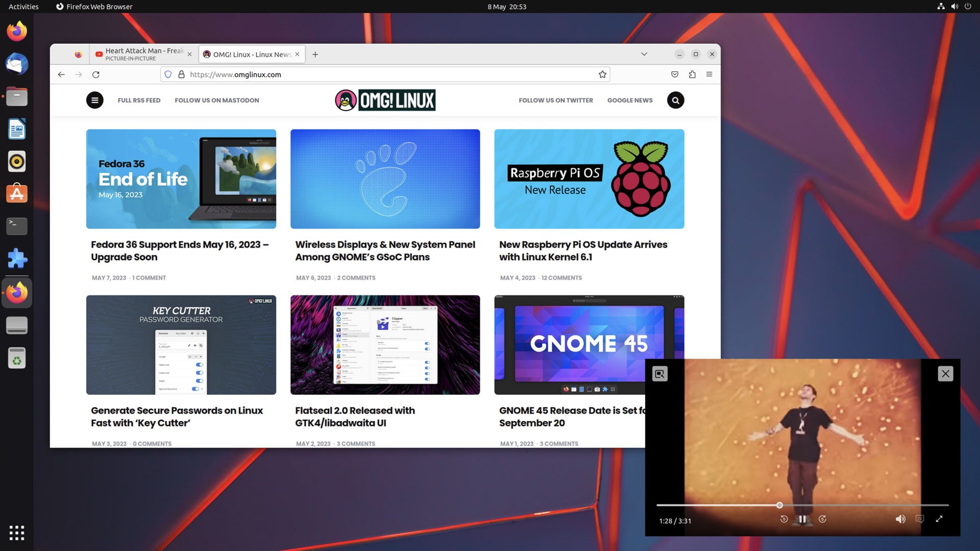Open the system status menu in top bar
The width and height of the screenshot is (980, 551).
954,7
